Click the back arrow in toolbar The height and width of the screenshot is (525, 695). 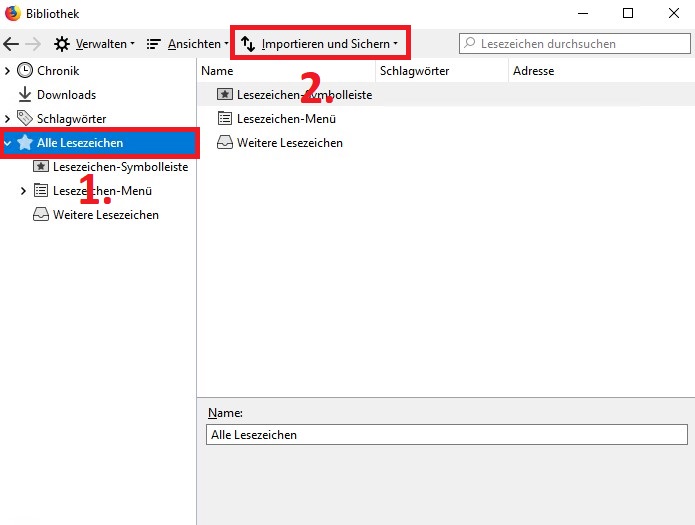(x=12, y=44)
